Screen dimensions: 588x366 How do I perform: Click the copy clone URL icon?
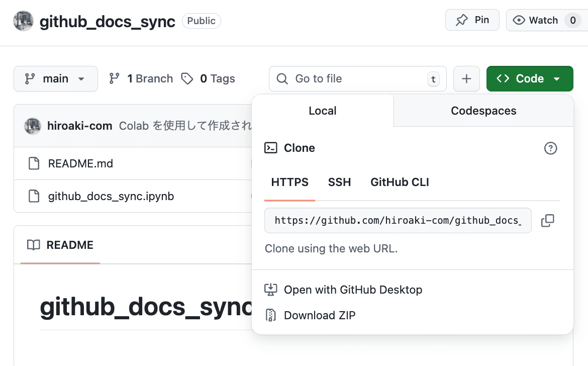(x=548, y=220)
